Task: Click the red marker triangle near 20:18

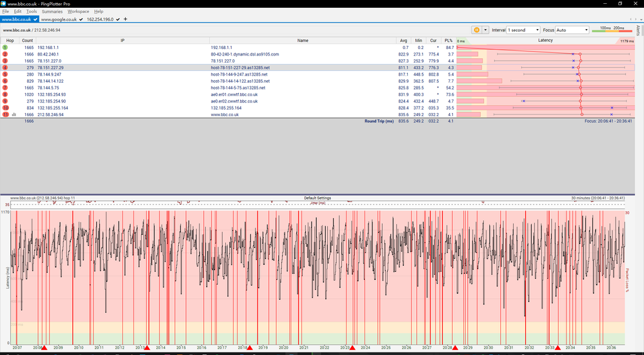Action: tap(250, 348)
